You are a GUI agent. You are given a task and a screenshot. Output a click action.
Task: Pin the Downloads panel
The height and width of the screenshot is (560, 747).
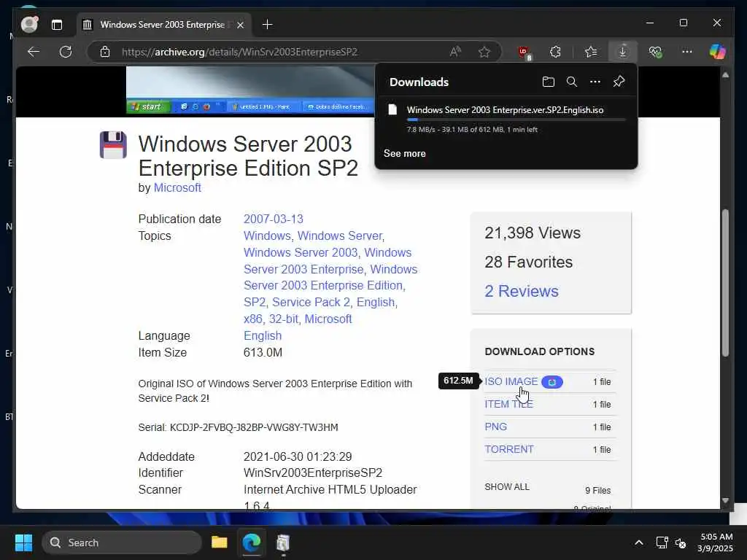[619, 82]
